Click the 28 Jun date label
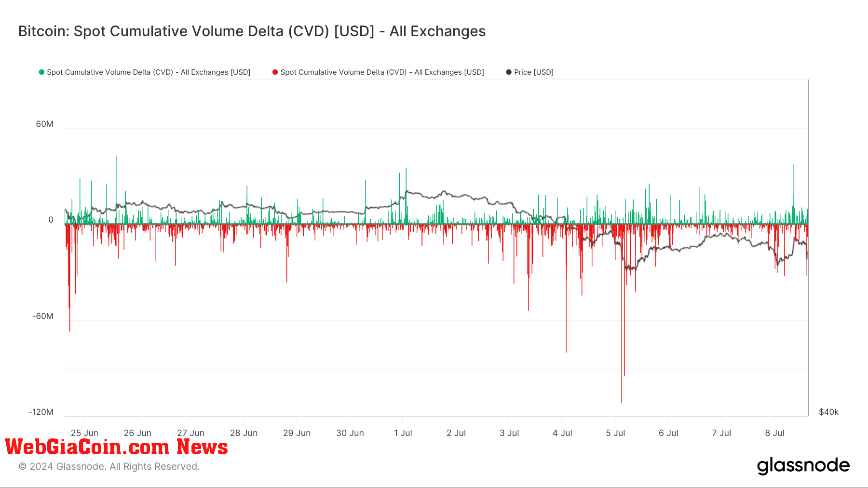Image resolution: width=868 pixels, height=488 pixels. (x=244, y=433)
